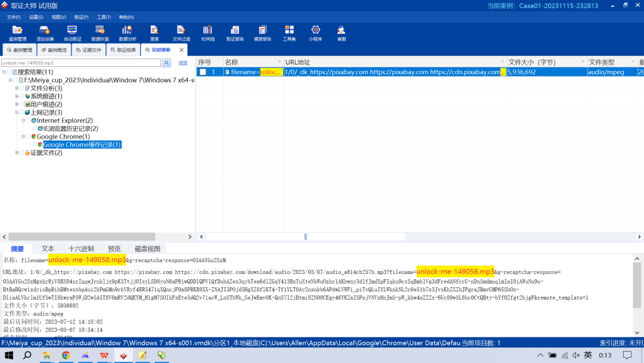644x363 pixels.
Task: Open the notification center icon
Action: click(627, 355)
